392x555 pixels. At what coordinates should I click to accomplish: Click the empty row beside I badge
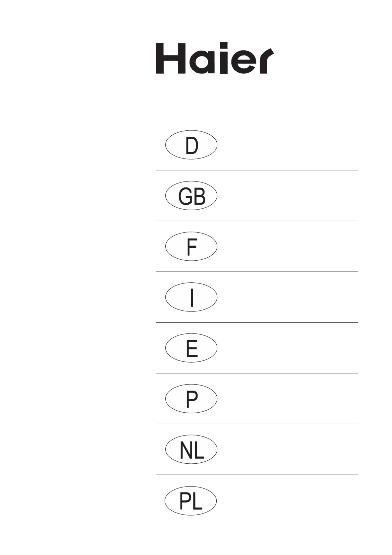[x=288, y=297]
